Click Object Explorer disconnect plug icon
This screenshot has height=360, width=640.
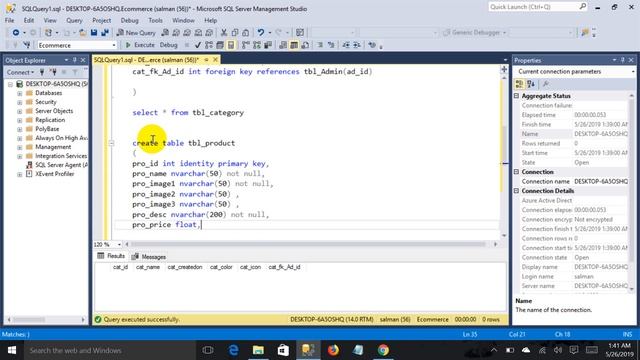(53, 72)
